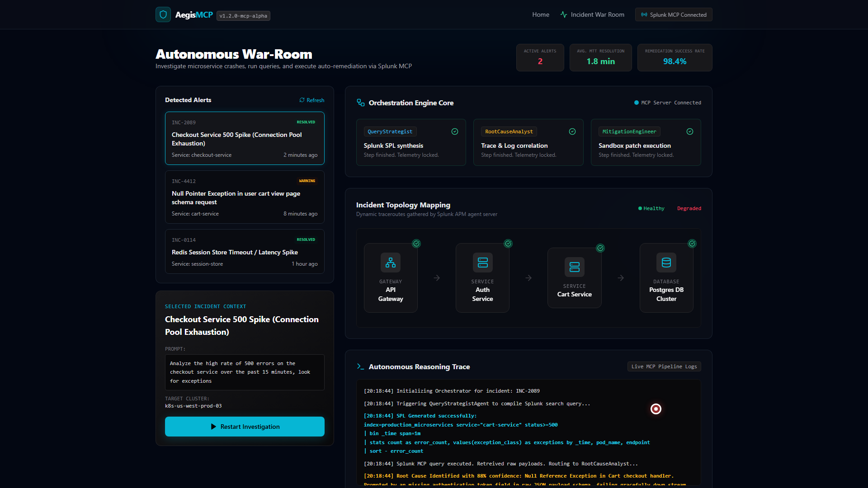This screenshot has height=488, width=868.
Task: Click the Auth Service server icon
Action: coord(483,263)
